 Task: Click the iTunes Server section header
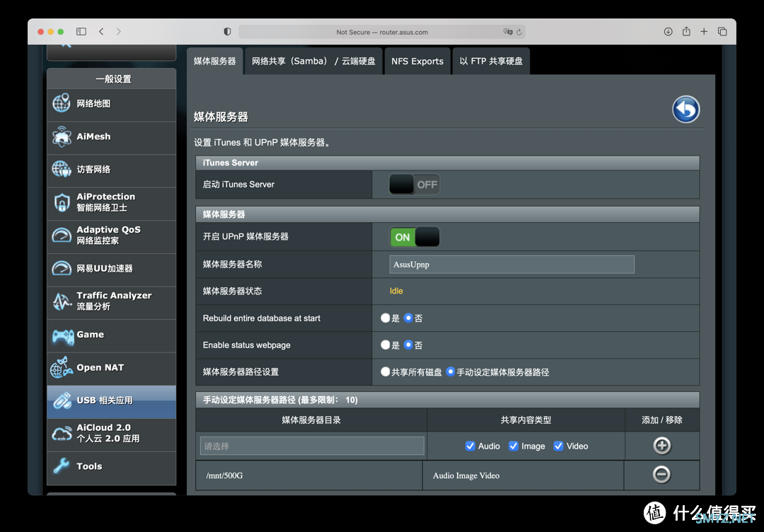(447, 163)
